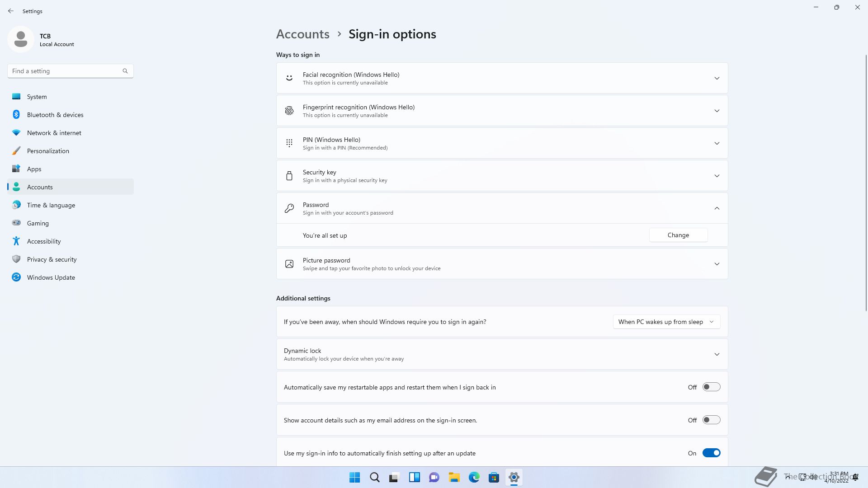Click the facial recognition smiley icon

[289, 78]
